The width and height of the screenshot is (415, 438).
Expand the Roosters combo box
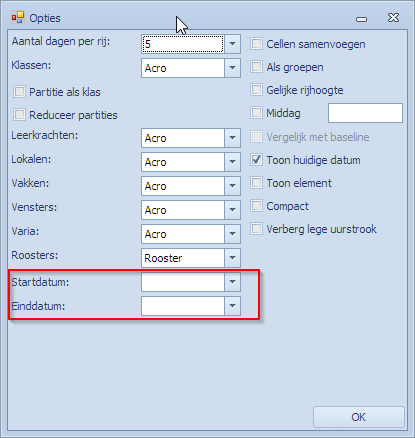click(x=232, y=258)
